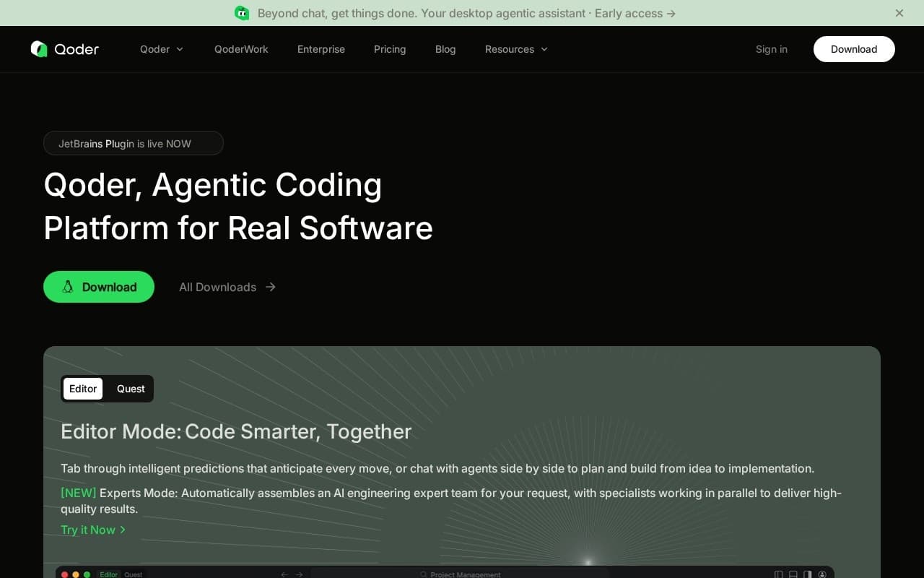Select the Editor mode toggle
The width and height of the screenshot is (924, 578).
[x=83, y=389]
